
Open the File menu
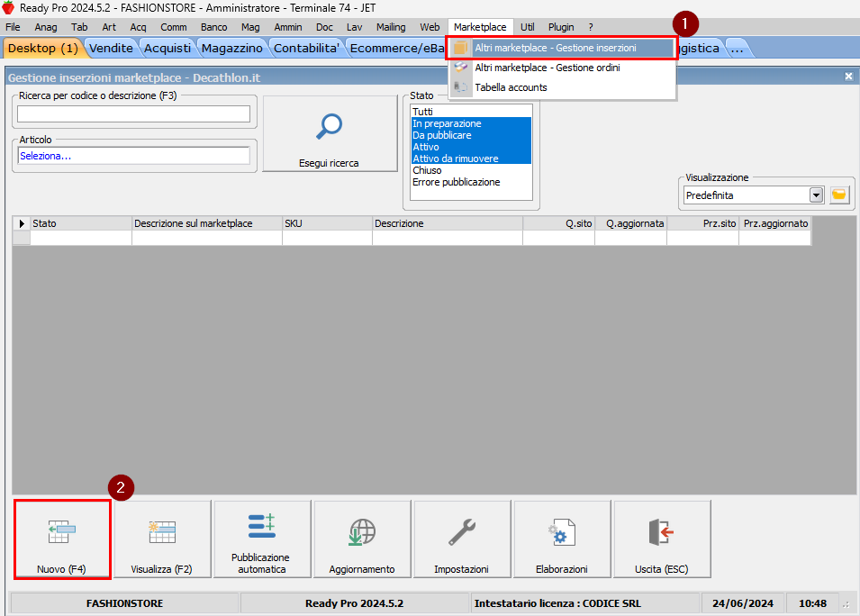(13, 27)
